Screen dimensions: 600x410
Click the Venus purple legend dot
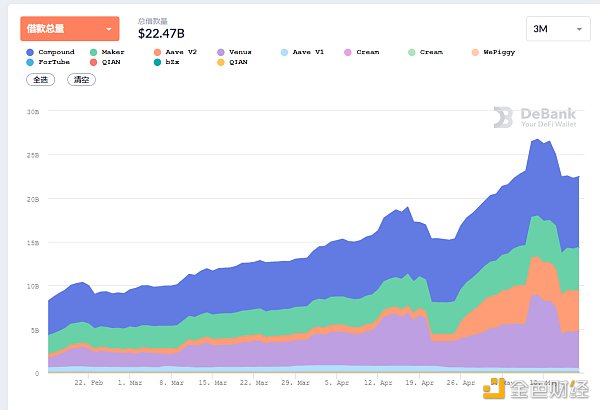tap(221, 52)
